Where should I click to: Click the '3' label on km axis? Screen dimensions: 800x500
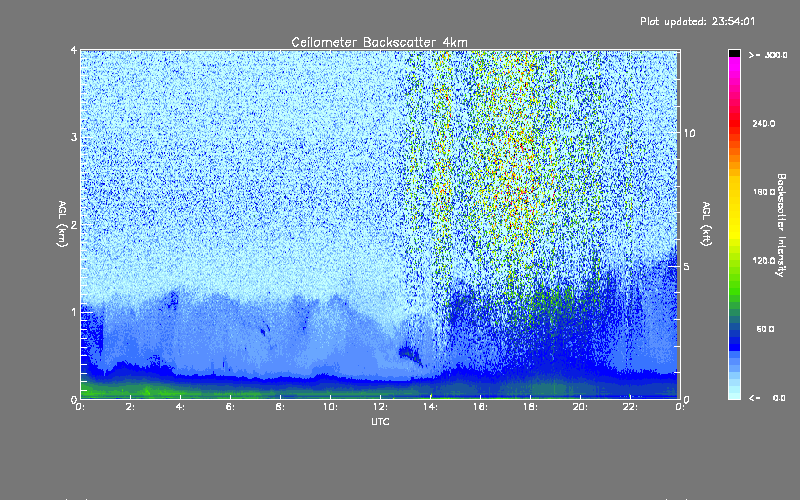[x=74, y=137]
